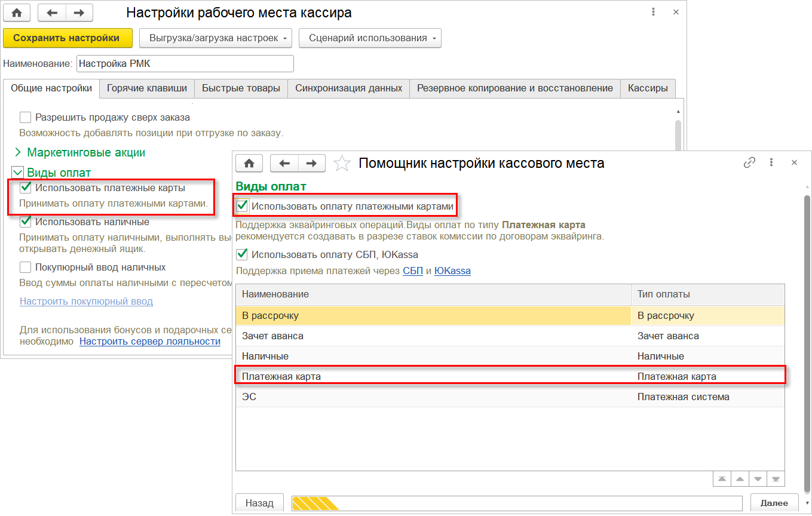Disable Использовать оплату СБП, ЮKassa
The height and width of the screenshot is (516, 812).
tap(242, 254)
